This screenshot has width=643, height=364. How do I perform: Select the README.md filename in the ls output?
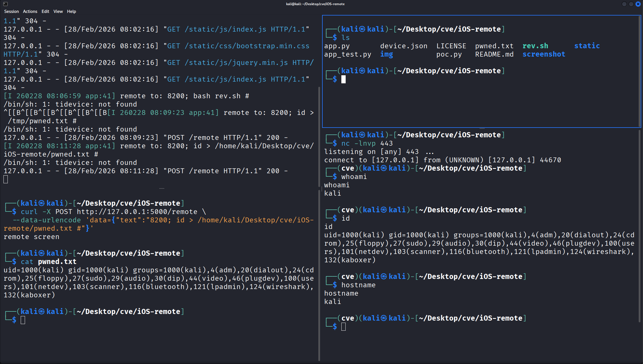click(494, 54)
